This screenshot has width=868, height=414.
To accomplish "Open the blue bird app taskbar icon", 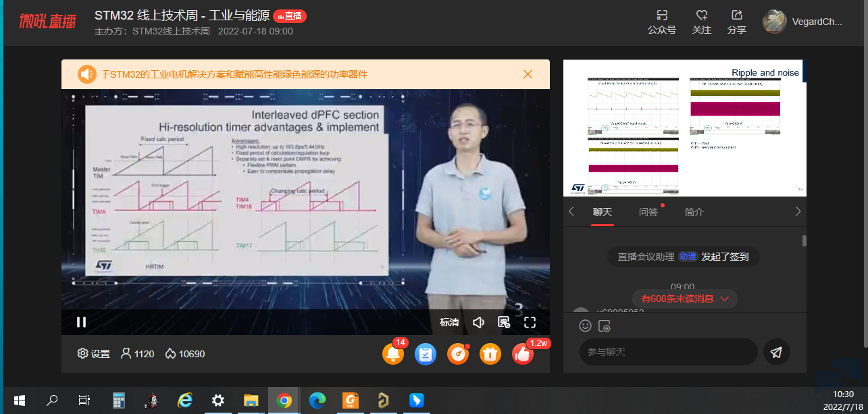I will pos(416,400).
